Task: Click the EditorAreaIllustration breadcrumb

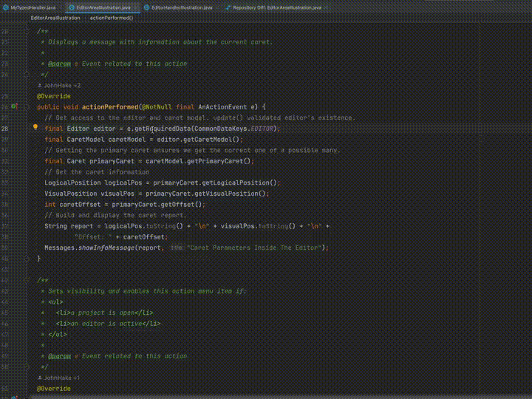Action: coord(55,18)
